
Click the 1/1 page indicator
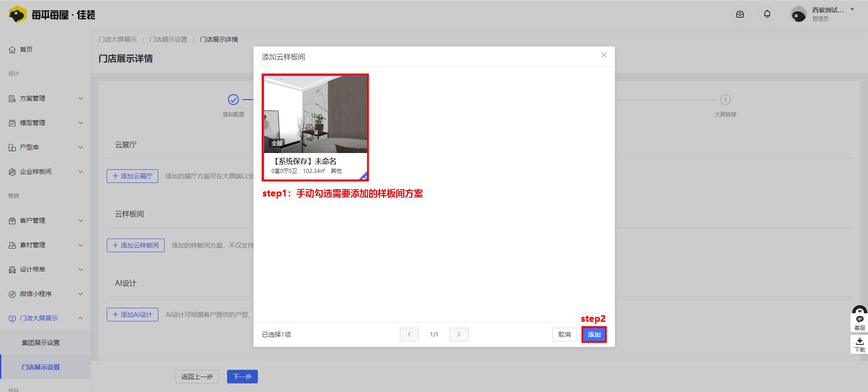click(x=434, y=335)
